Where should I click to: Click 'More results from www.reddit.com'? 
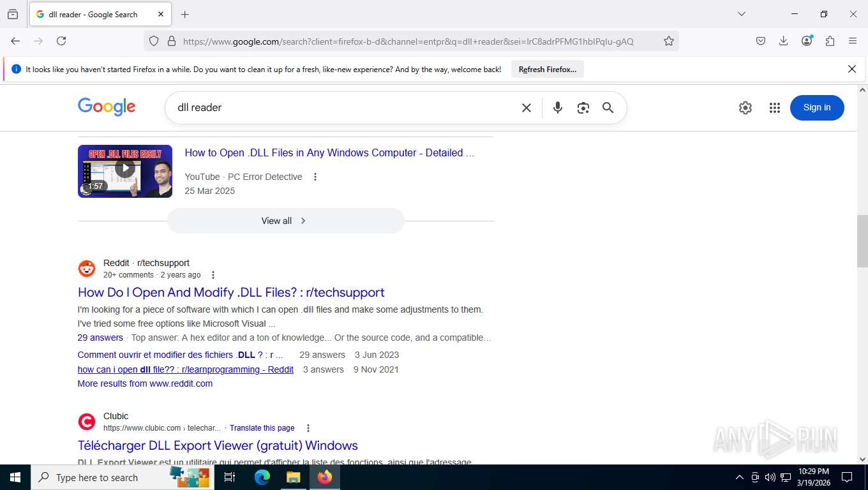(x=145, y=383)
